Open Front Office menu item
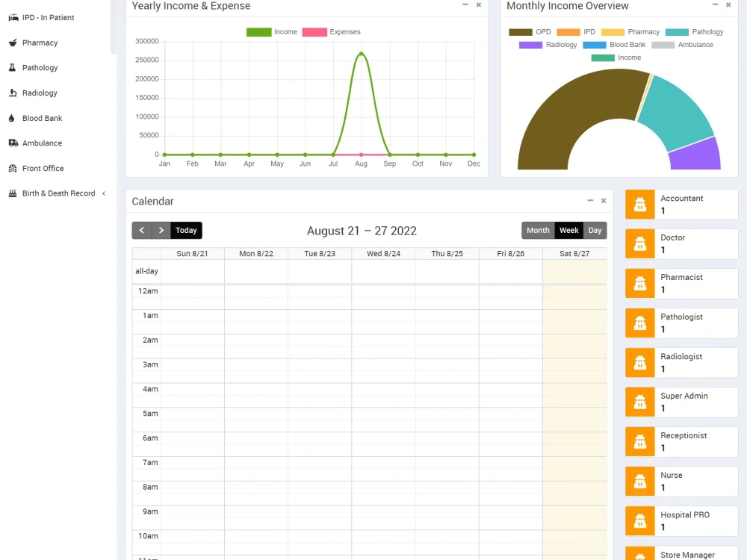The image size is (747, 560). point(43,168)
